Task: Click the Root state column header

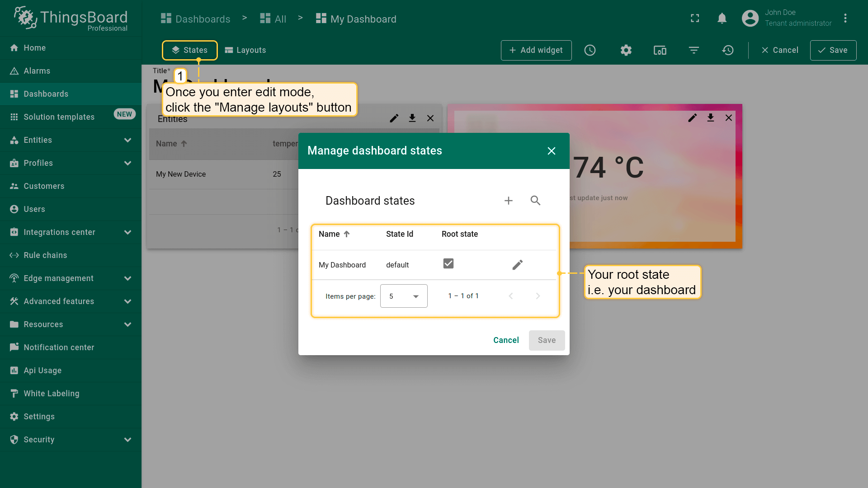Action: click(460, 234)
